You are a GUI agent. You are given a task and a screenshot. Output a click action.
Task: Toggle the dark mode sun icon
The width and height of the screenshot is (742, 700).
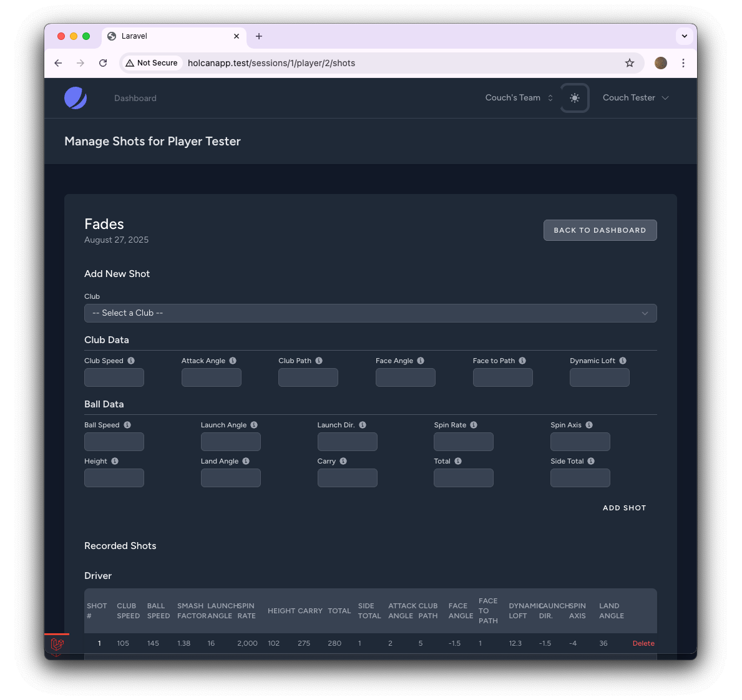pyautogui.click(x=574, y=97)
